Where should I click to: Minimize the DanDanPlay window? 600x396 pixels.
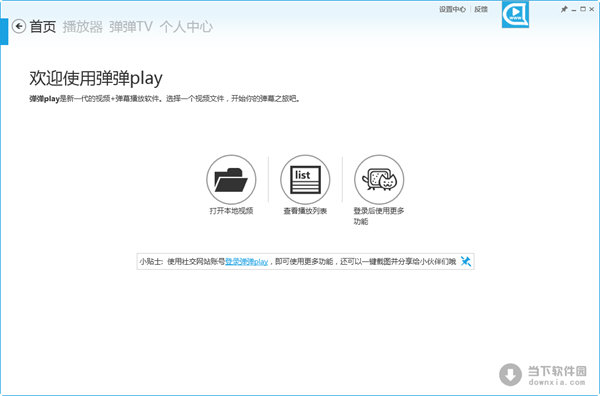click(574, 10)
